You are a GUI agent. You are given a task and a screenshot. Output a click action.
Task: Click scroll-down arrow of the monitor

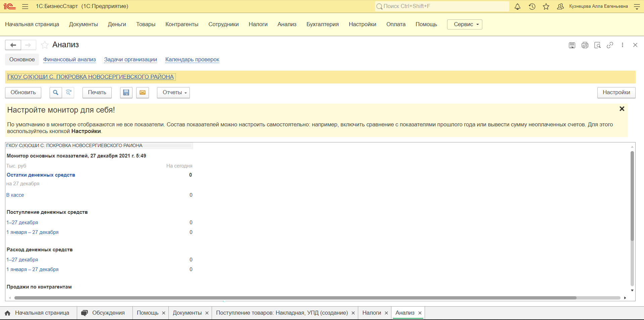632,291
